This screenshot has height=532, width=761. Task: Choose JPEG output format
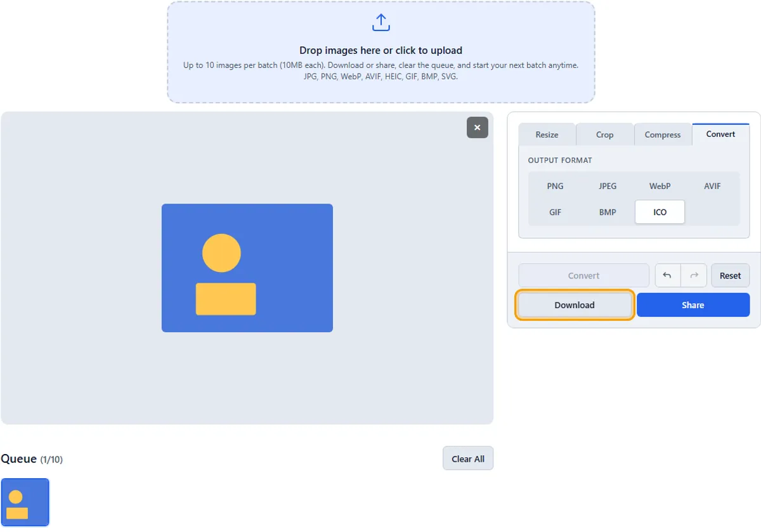608,186
